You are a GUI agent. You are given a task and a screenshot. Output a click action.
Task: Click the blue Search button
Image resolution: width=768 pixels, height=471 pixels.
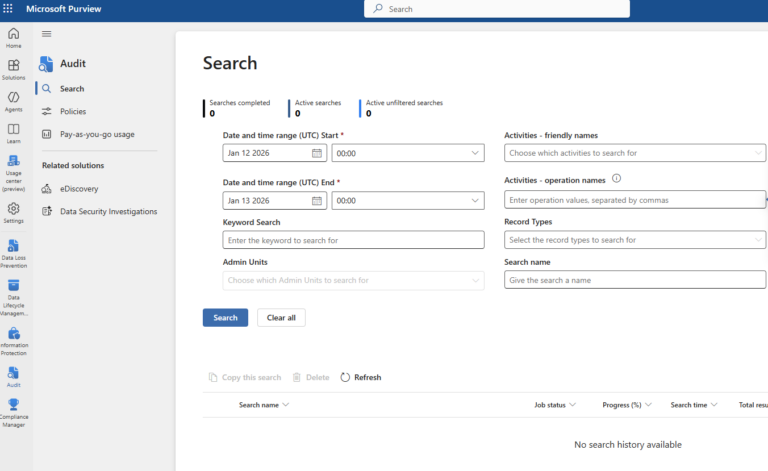pos(225,318)
